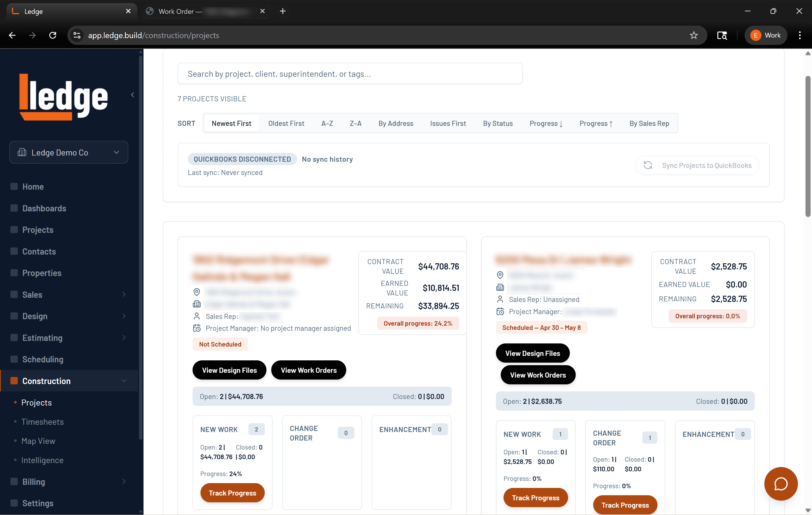This screenshot has width=812, height=515.
Task: Track Progress on the 24% New Work
Action: (232, 493)
